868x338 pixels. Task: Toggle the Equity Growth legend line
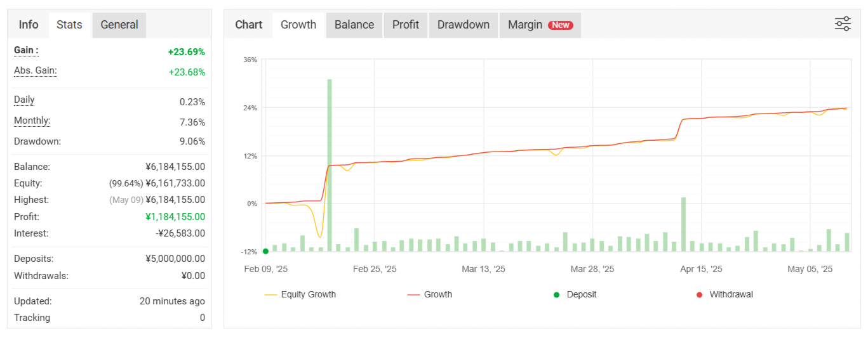(x=300, y=294)
